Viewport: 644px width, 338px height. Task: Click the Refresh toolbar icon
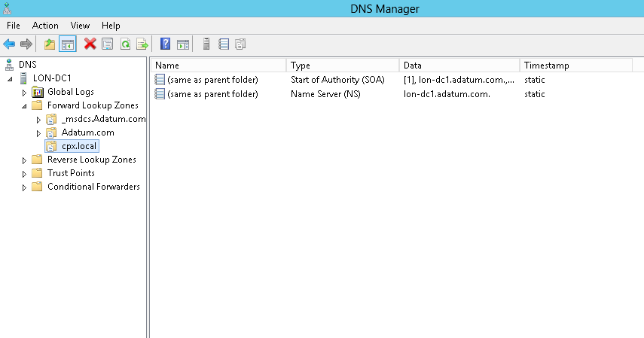coord(125,44)
